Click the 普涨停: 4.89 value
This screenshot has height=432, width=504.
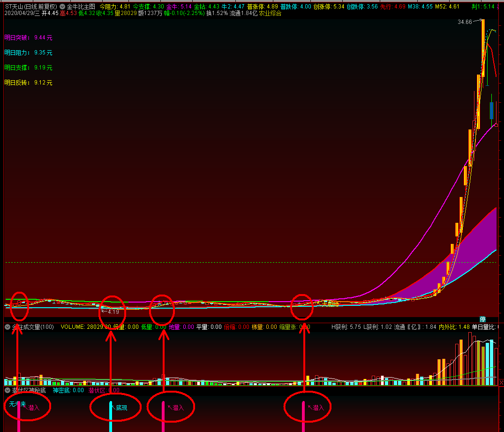[x=262, y=7]
